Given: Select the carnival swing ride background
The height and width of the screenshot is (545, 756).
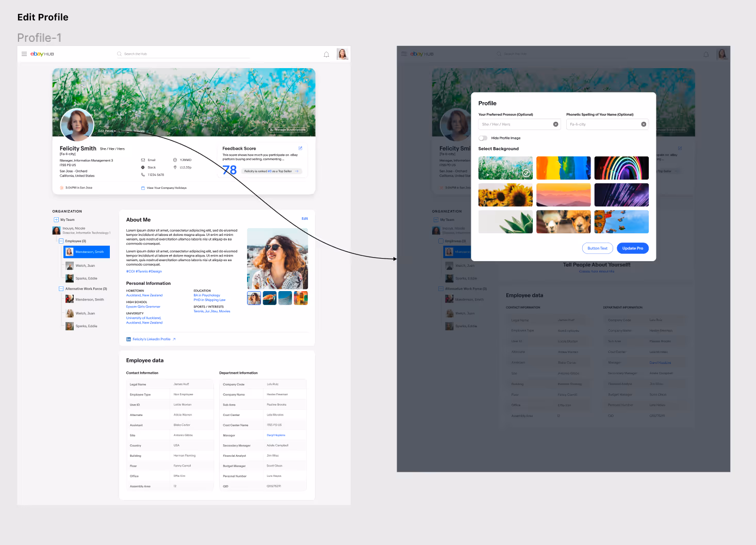Looking at the screenshot, I should click(x=621, y=222).
